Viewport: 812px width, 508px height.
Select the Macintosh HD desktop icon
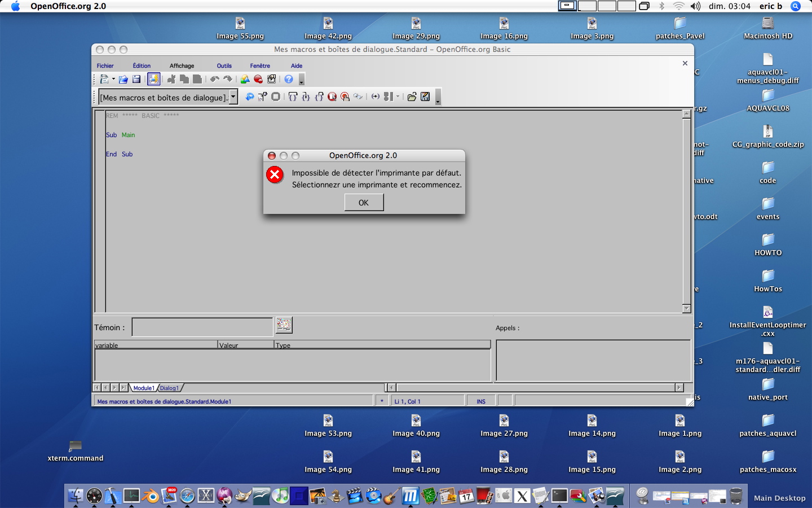(x=768, y=28)
